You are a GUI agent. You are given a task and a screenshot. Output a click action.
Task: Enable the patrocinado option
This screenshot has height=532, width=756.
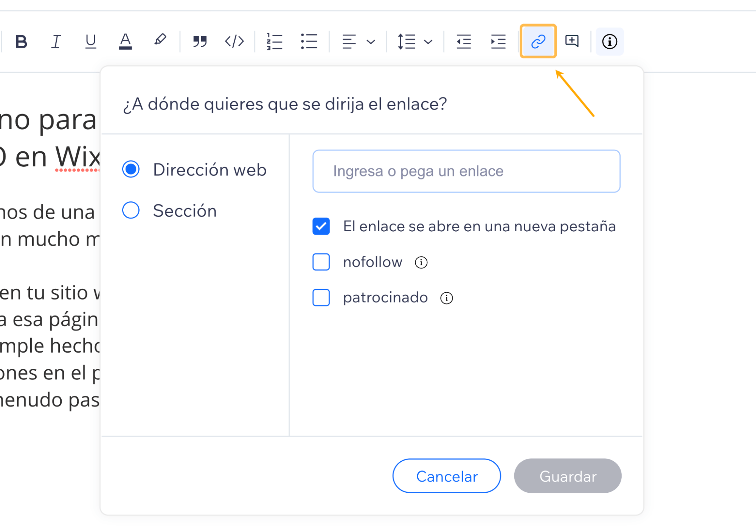(321, 297)
